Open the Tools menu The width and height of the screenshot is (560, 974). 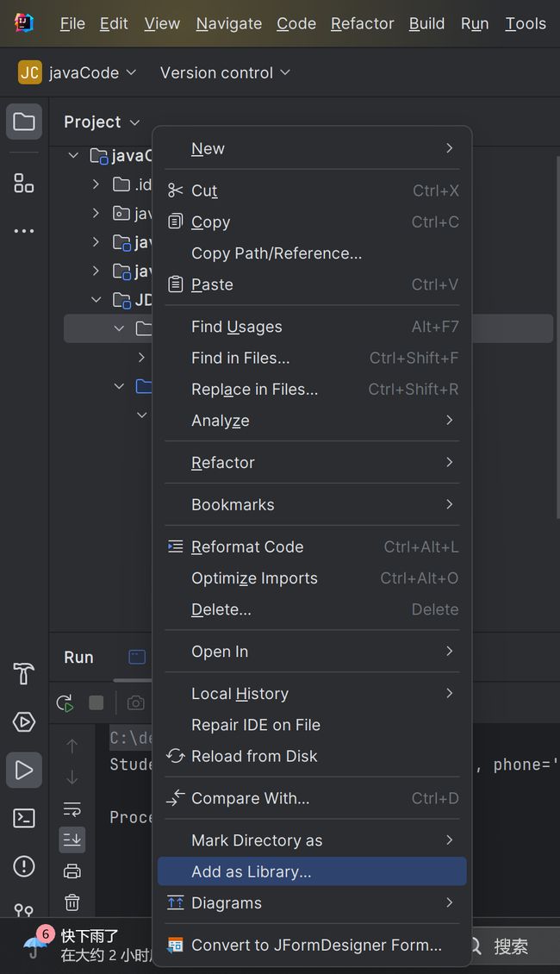pyautogui.click(x=526, y=23)
